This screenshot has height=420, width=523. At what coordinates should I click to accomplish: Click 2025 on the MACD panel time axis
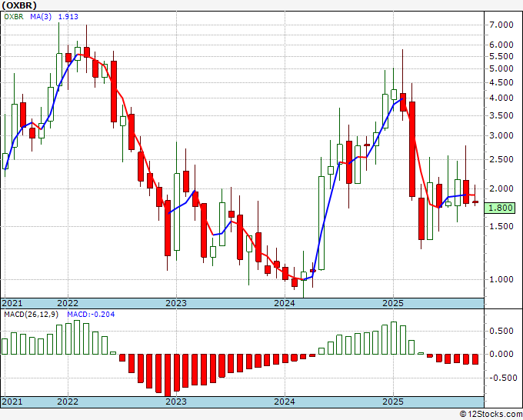tap(393, 402)
